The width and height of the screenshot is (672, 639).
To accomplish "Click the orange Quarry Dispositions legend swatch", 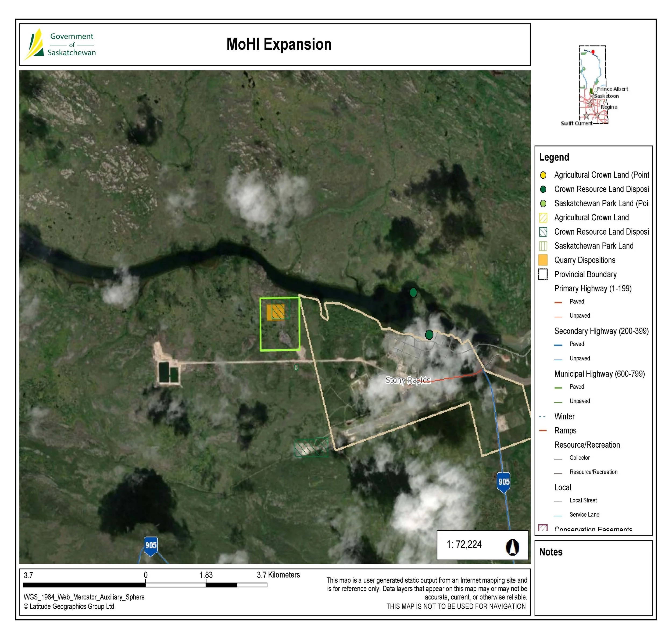I will [543, 260].
